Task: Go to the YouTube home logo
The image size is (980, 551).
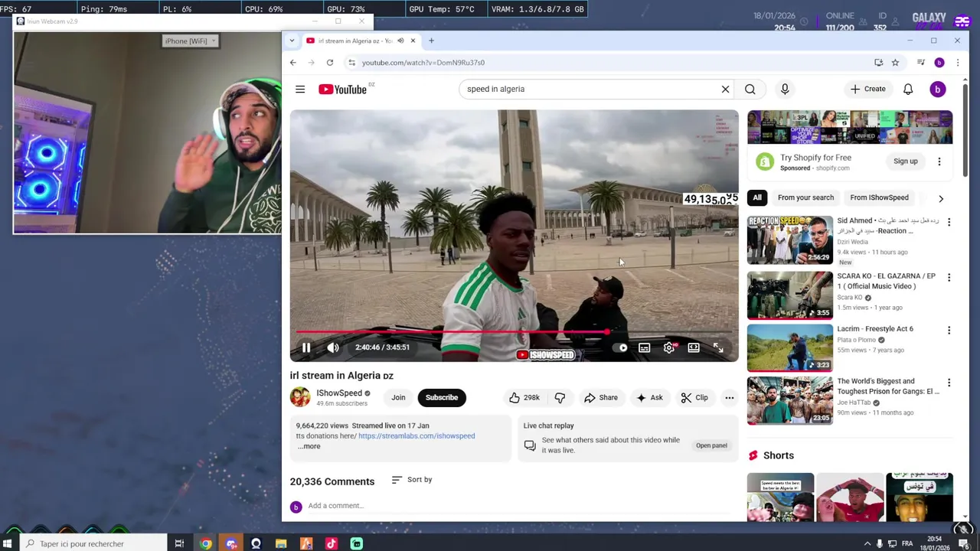Action: pos(343,90)
